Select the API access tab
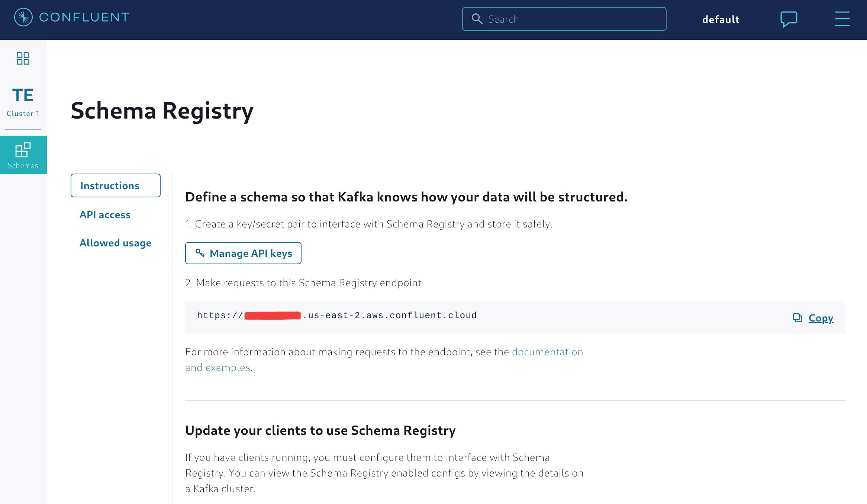The image size is (867, 504). pyautogui.click(x=105, y=214)
